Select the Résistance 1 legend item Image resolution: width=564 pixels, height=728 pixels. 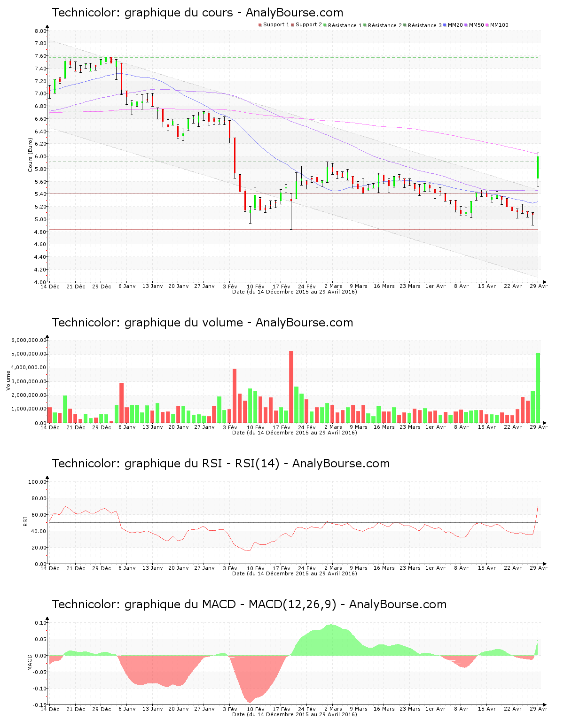pos(342,25)
